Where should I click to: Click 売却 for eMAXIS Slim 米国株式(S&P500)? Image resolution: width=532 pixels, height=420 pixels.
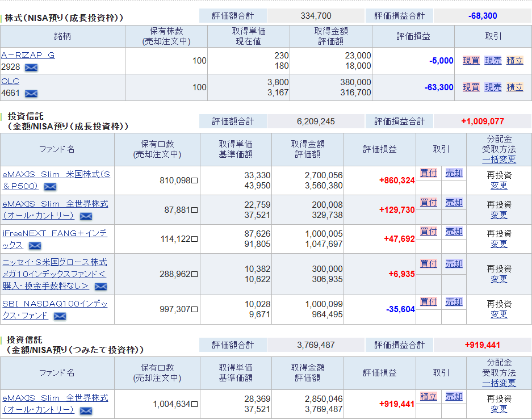(x=454, y=173)
